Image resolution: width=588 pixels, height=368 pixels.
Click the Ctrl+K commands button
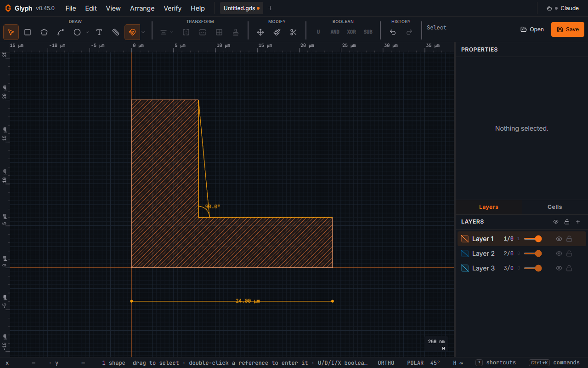pos(554,362)
